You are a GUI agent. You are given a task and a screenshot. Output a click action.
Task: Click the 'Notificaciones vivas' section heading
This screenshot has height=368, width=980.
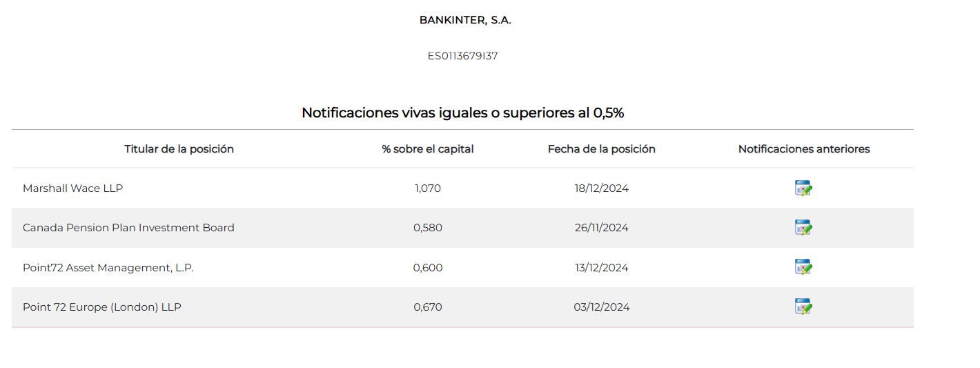click(462, 113)
